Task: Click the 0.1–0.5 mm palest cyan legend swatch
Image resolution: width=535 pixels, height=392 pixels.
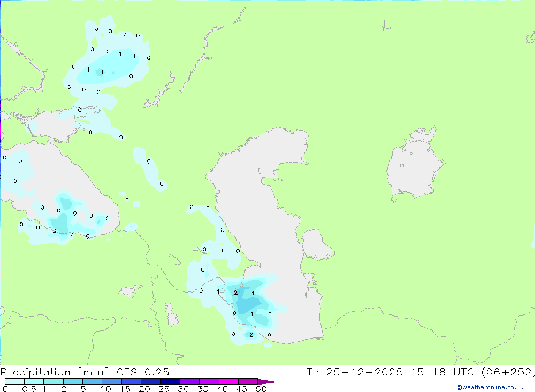Action: [14, 381]
